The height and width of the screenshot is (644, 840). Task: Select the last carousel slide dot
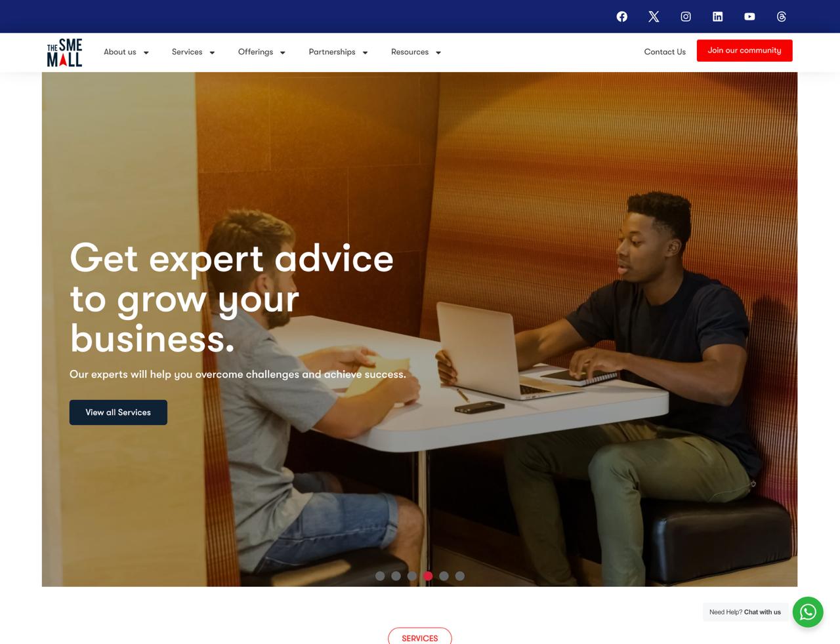click(x=460, y=576)
